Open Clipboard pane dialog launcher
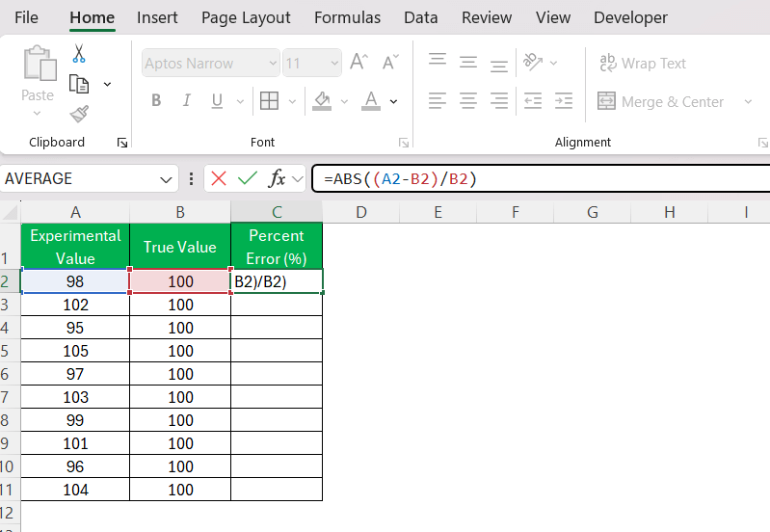The height and width of the screenshot is (532, 770). click(122, 143)
